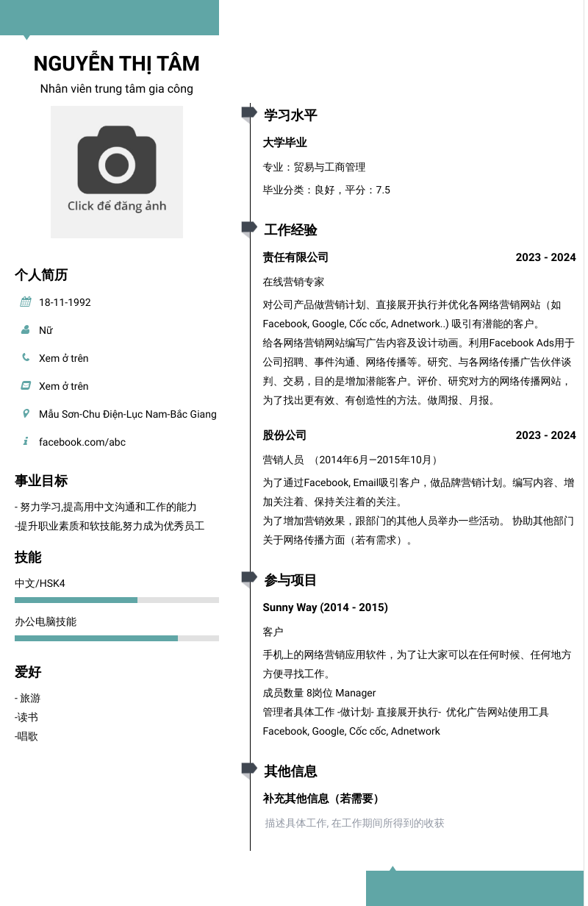Click the arrow marker beside 其他信息 heading

[248, 769]
